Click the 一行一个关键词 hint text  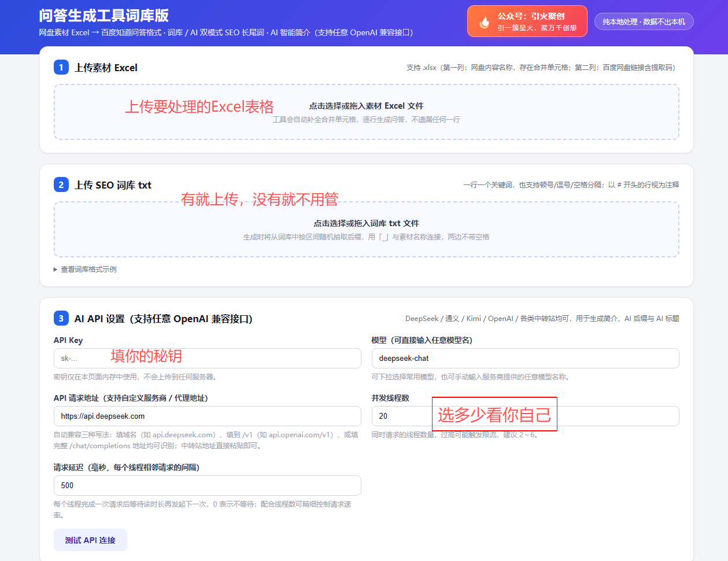[571, 185]
